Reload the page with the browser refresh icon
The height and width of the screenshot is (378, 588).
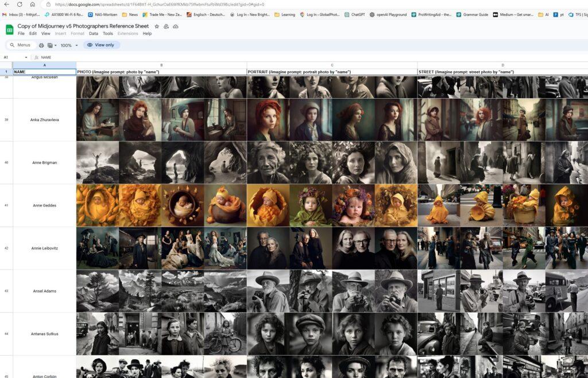[x=20, y=5]
